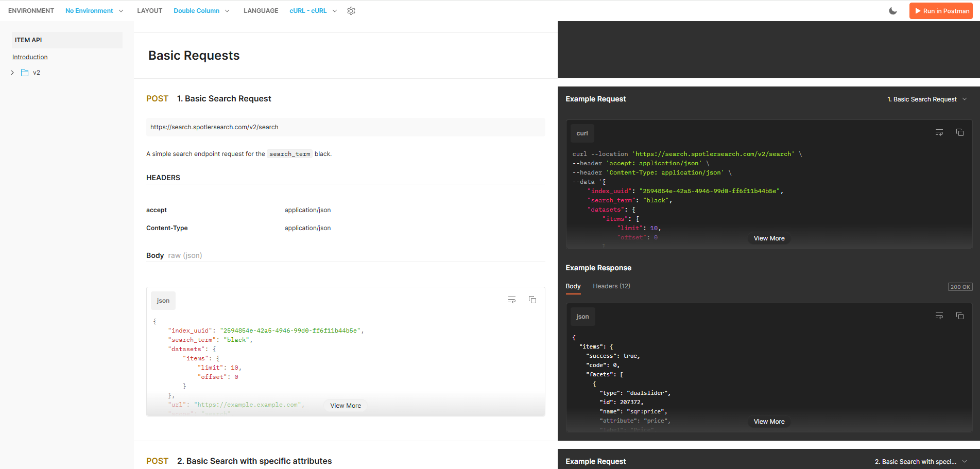980x469 pixels.
Task: Open the '2. Basic Search with speci...' example dropdown
Action: point(921,462)
